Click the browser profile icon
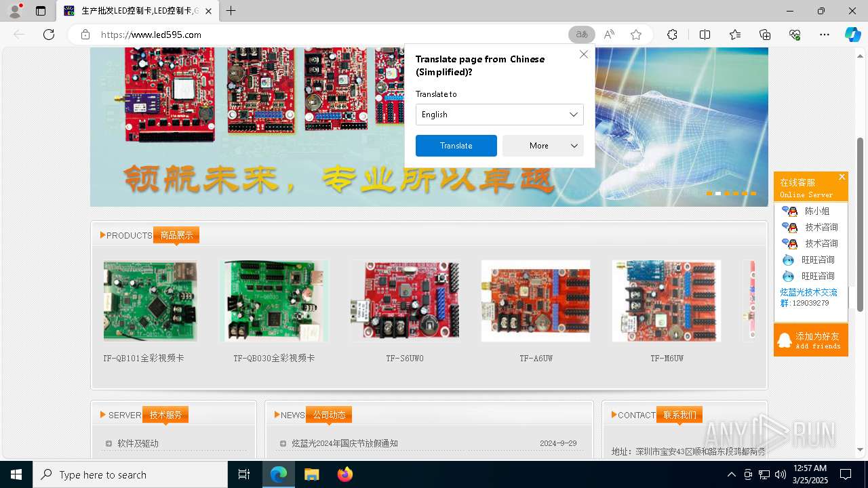This screenshot has height=488, width=868. click(14, 11)
